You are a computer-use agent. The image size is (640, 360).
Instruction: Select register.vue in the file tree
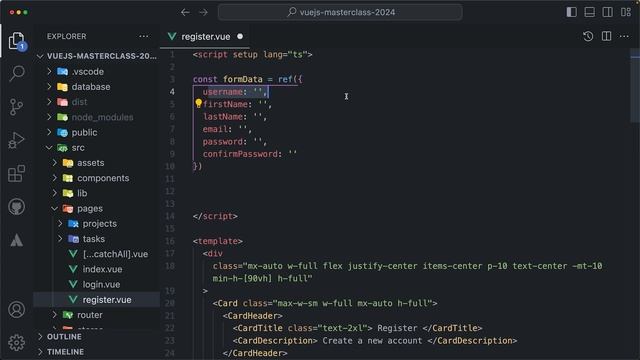[97, 300]
